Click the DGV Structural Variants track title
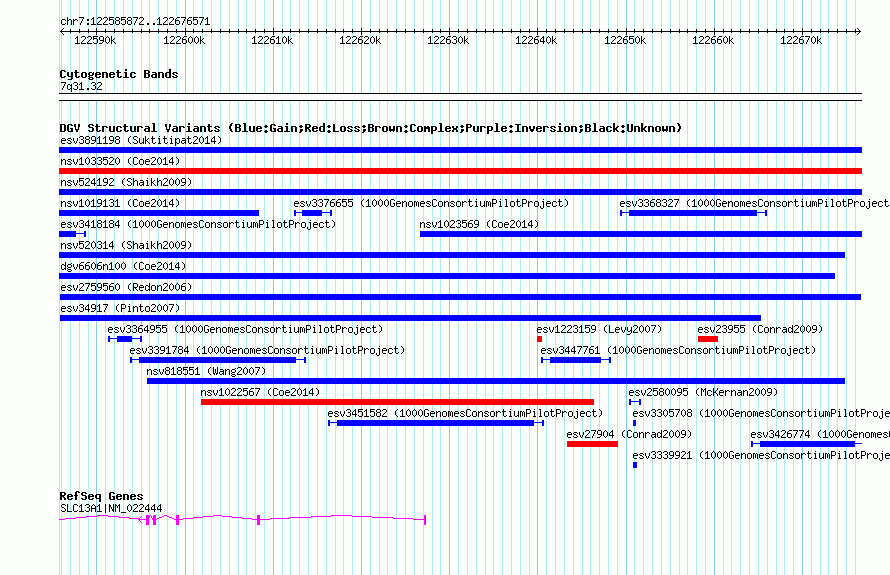 [x=371, y=128]
